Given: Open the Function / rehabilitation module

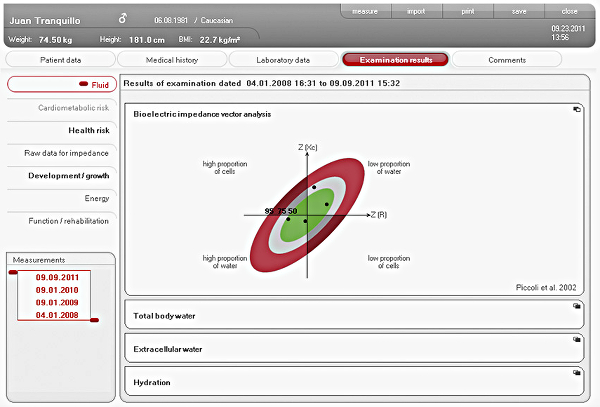Looking at the screenshot, I should (x=62, y=221).
